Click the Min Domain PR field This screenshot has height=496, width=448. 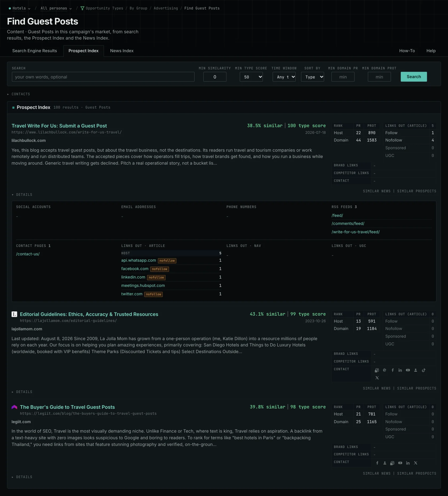[x=343, y=77]
